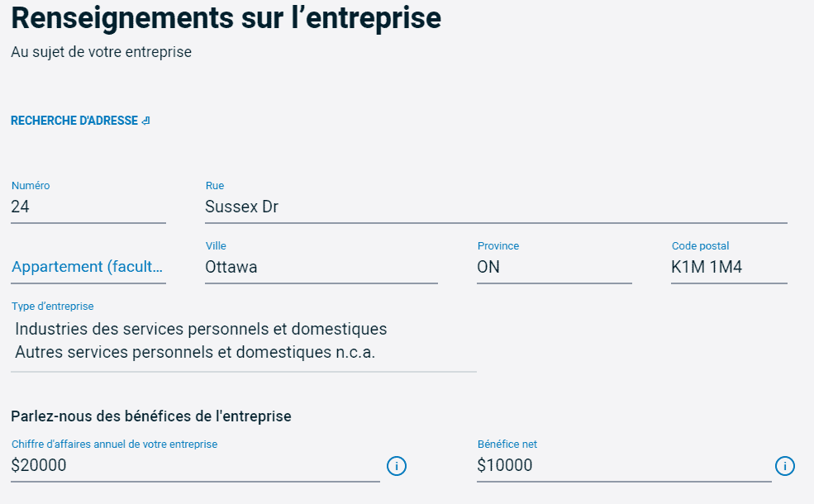Click the Renseignements sur l'entreprise heading
This screenshot has width=814, height=504.
pos(226,18)
